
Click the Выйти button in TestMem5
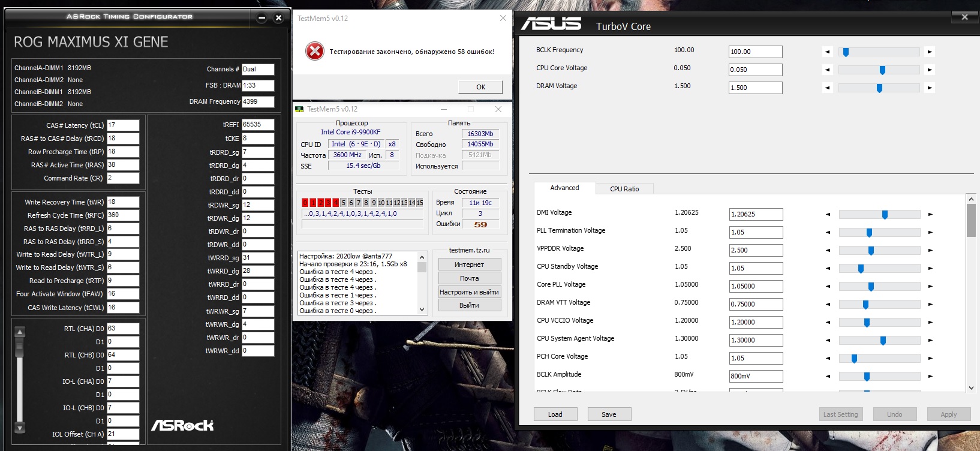[469, 305]
